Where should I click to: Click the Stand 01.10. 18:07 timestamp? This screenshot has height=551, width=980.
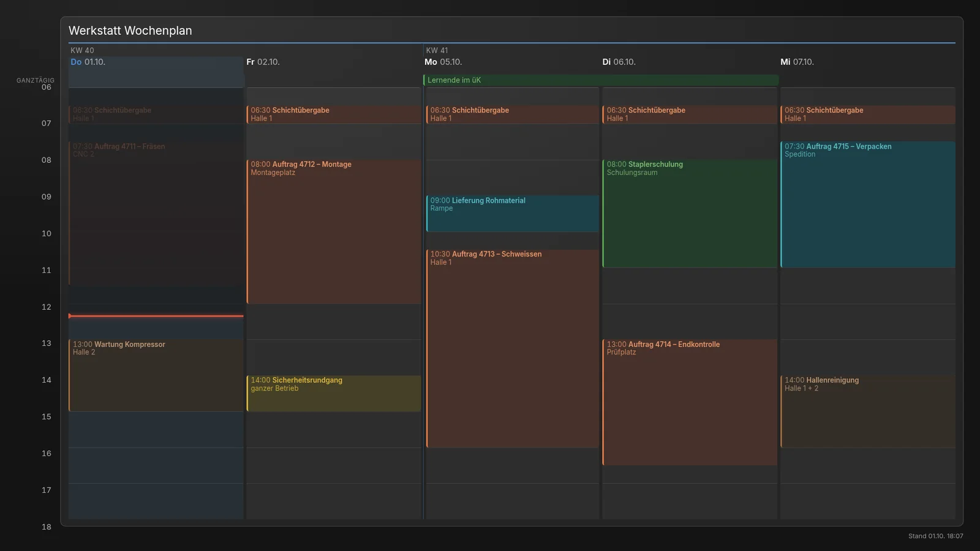pos(935,536)
